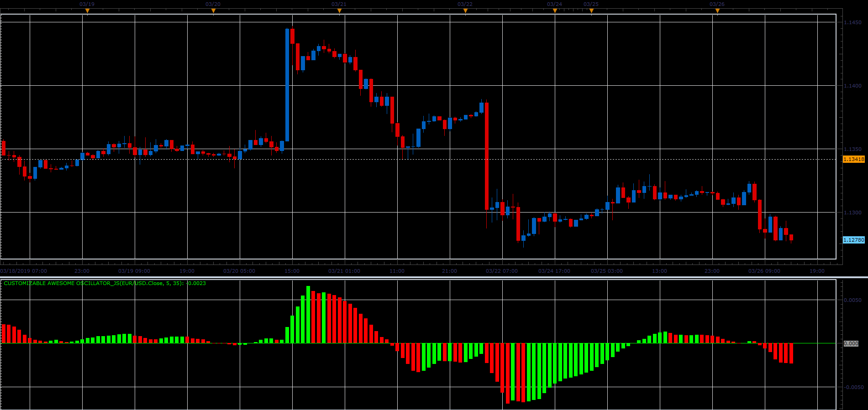Click the 03/20 date marker triangle
The width and height of the screenshot is (868, 410).
coord(213,11)
